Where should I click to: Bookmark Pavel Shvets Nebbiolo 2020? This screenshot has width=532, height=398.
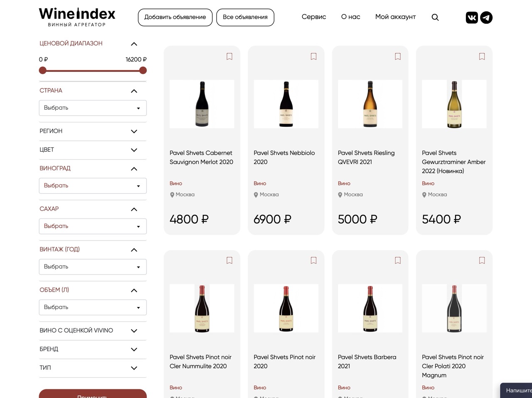[314, 57]
